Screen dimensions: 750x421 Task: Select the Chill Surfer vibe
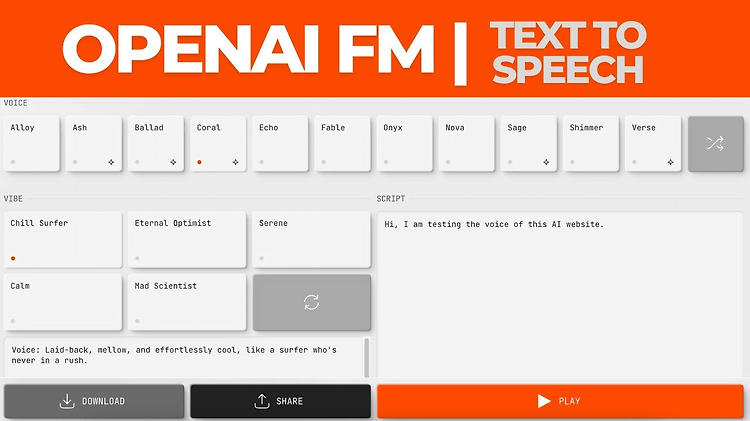[x=63, y=240]
